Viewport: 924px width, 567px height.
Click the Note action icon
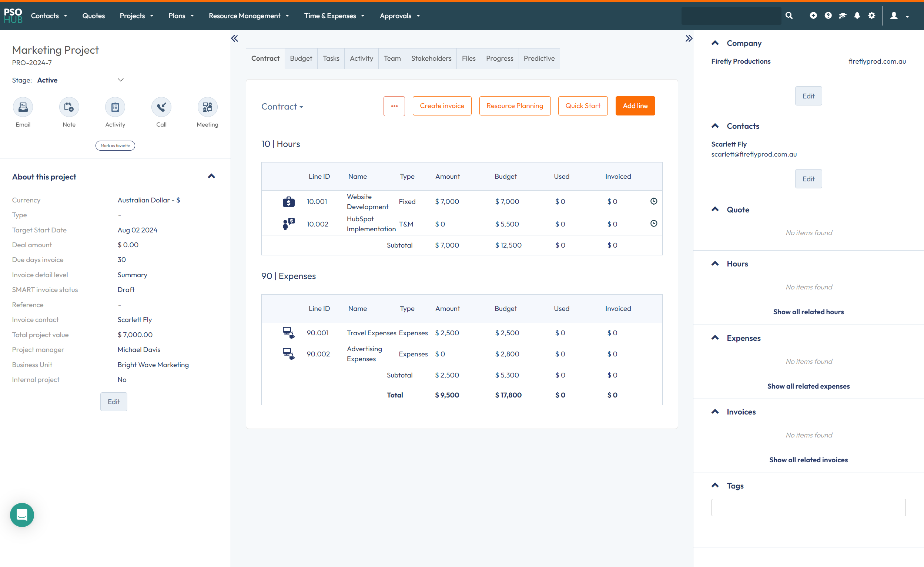[x=69, y=107]
